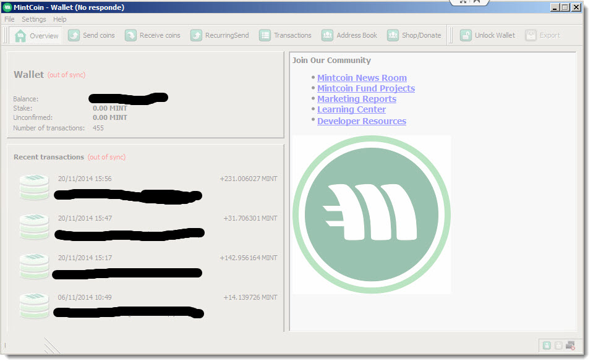This screenshot has width=593, height=364.
Task: Click the Join Our Community heading
Action: [331, 61]
